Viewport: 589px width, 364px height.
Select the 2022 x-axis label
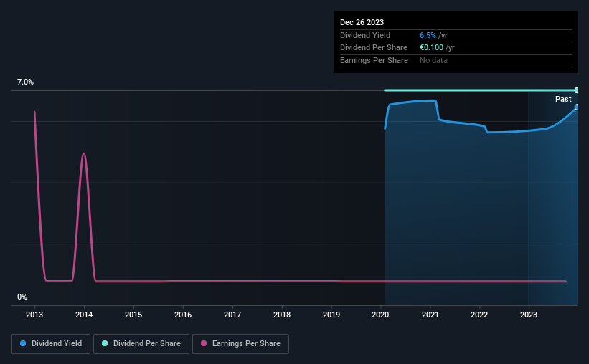(x=479, y=315)
